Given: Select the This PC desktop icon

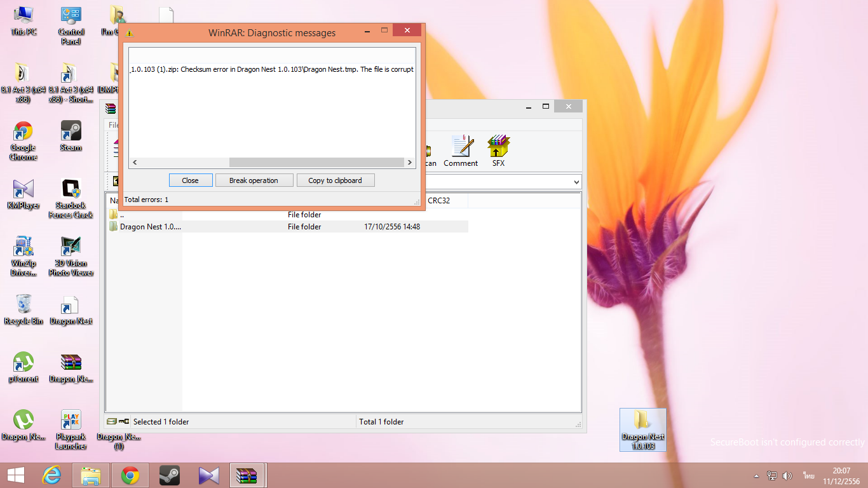Looking at the screenshot, I should pos(24,21).
